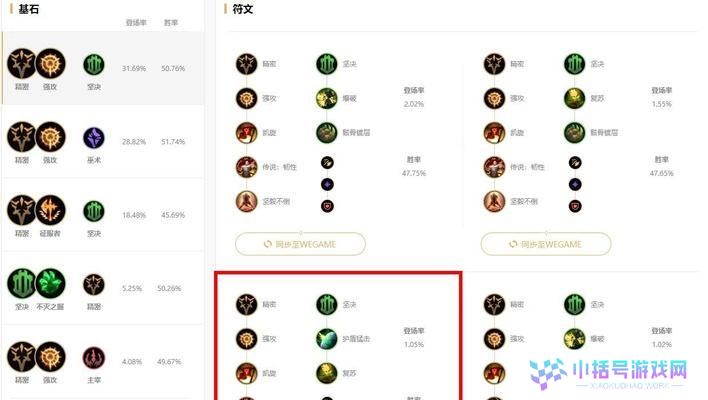Viewport: 708px width, 400px height.
Task: Open the 小括号游戏网 watermark logo
Action: click(x=609, y=373)
